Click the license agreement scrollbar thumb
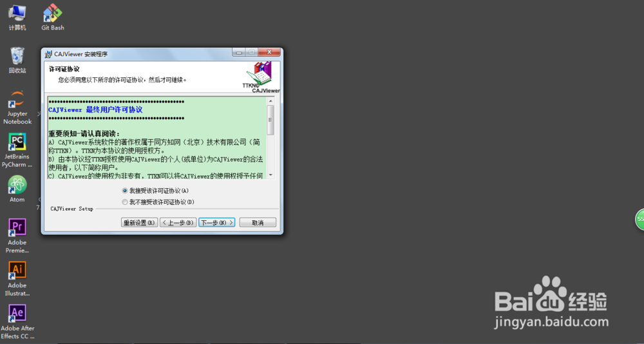 point(270,120)
